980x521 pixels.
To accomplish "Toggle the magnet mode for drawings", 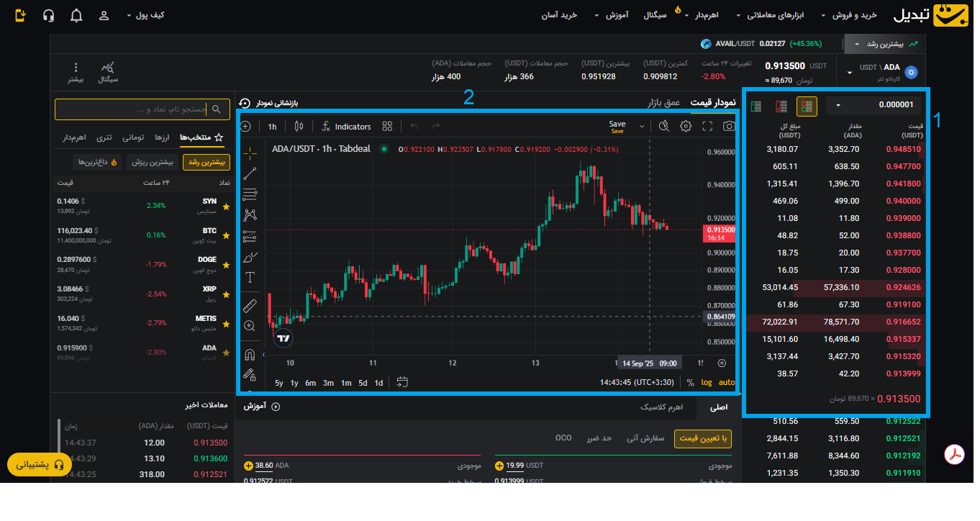I will coord(250,354).
